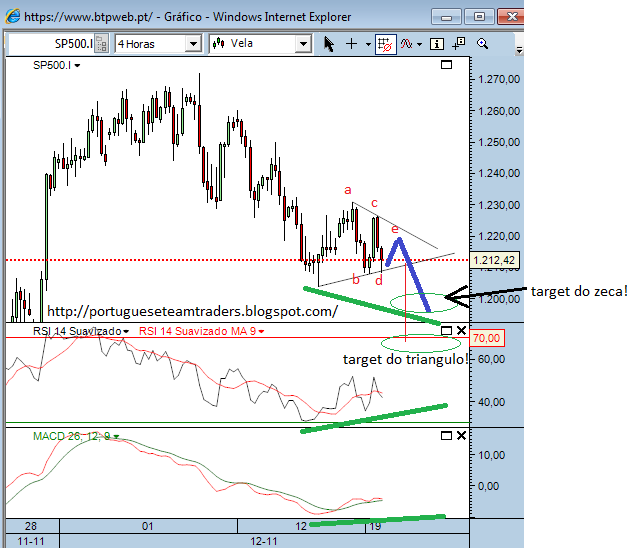629x551 pixels.
Task: Open the Vela chart type dropdown
Action: point(304,44)
